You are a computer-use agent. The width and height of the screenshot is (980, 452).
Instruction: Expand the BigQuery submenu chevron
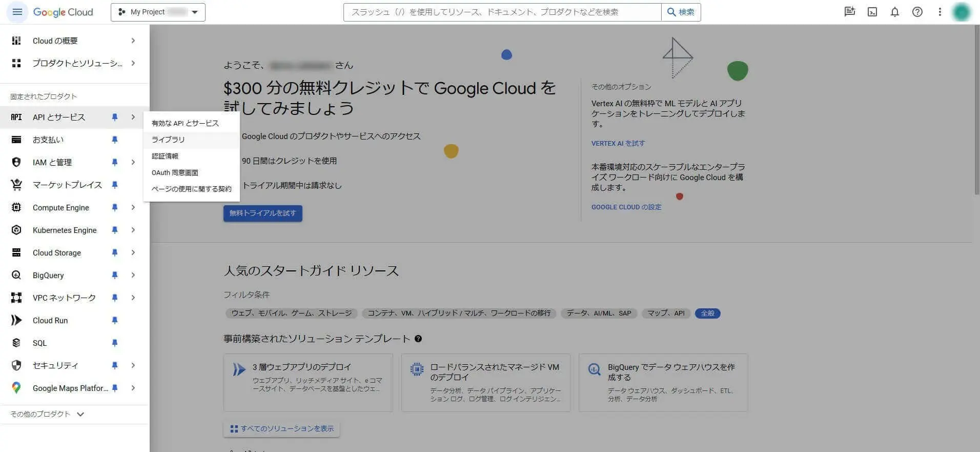(x=133, y=275)
